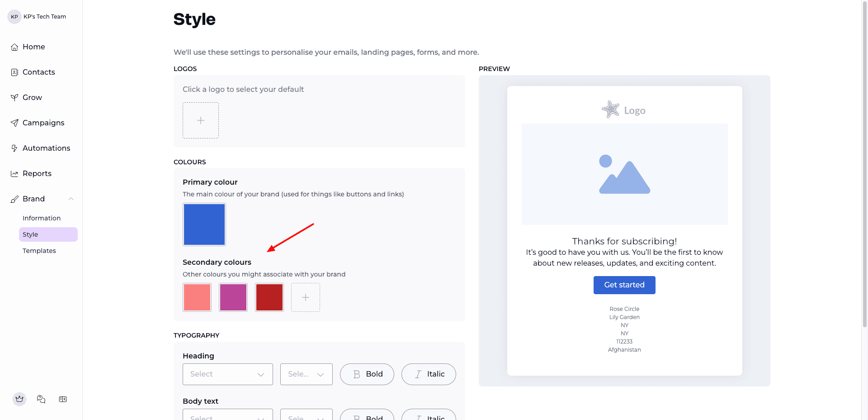Toggle Bold for Heading text
Image resolution: width=868 pixels, height=420 pixels.
(367, 374)
